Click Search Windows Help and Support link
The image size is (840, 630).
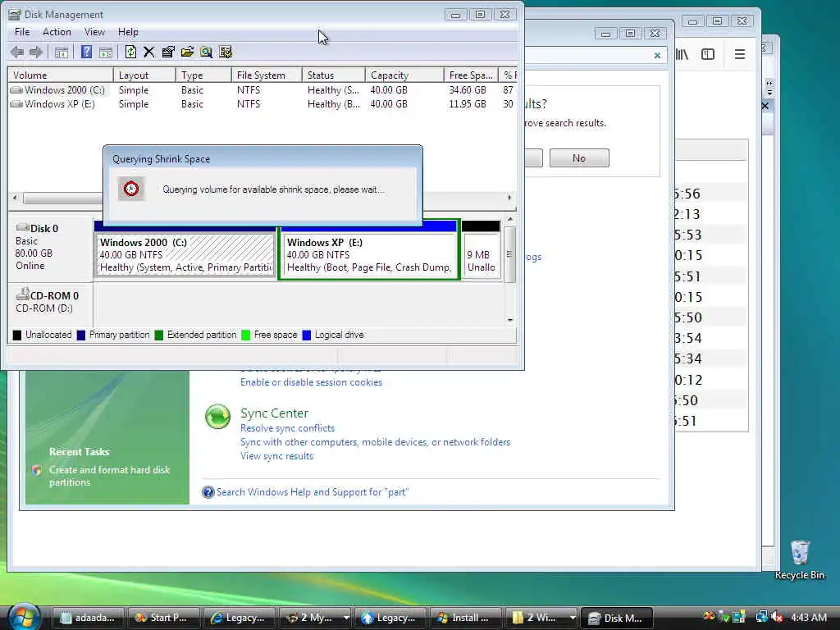tap(313, 492)
